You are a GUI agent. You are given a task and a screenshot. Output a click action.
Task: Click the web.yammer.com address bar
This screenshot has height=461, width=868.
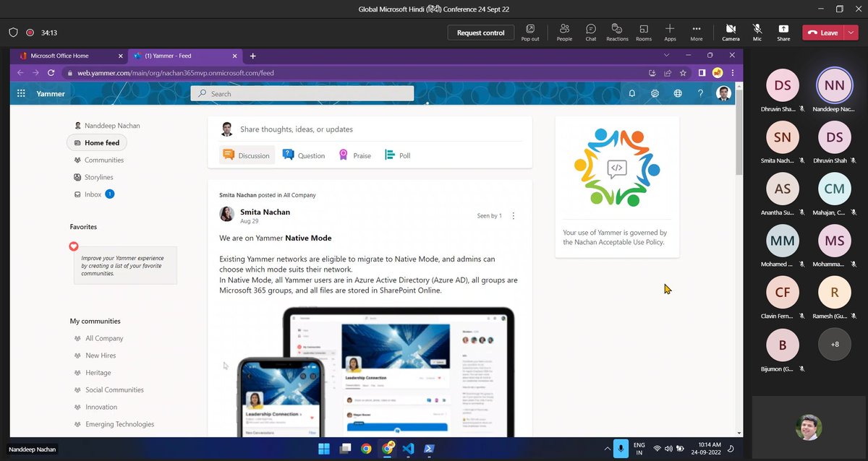pos(354,72)
